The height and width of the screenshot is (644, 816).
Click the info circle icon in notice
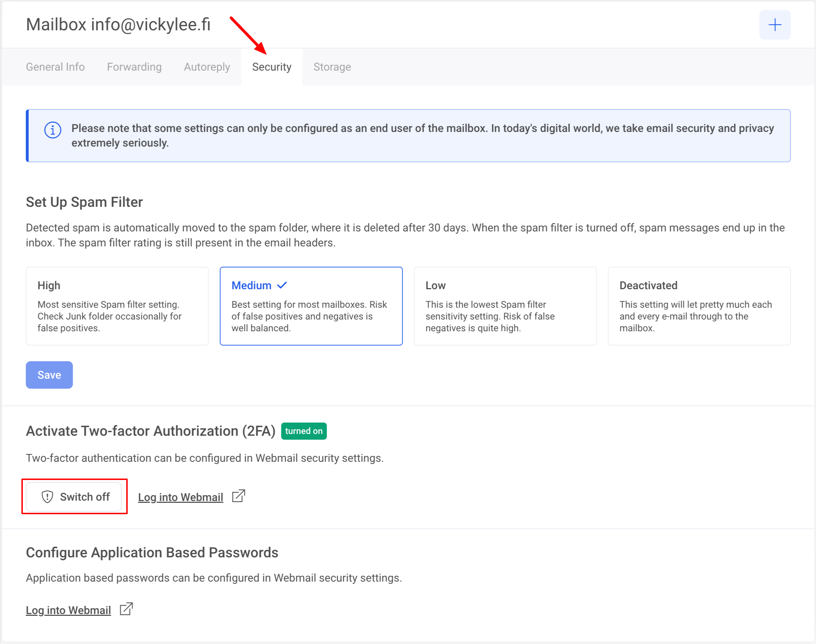[x=53, y=131]
